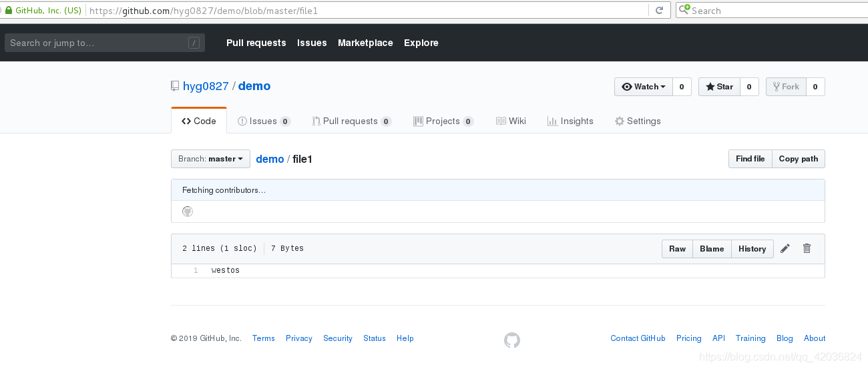Viewport: 868px width, 369px height.
Task: Open the Insights tab
Action: pos(570,121)
